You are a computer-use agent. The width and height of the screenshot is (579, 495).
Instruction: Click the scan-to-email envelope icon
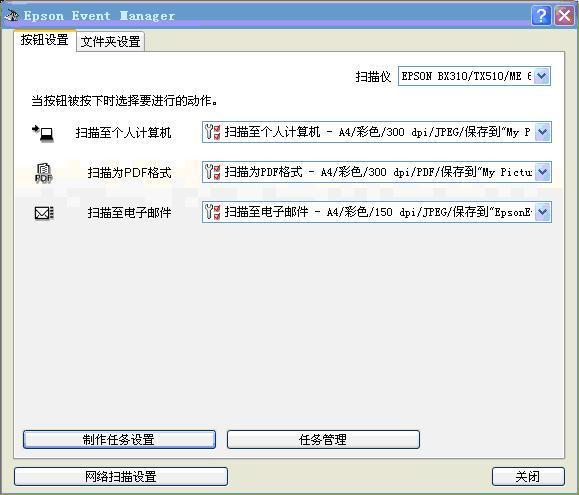click(44, 213)
